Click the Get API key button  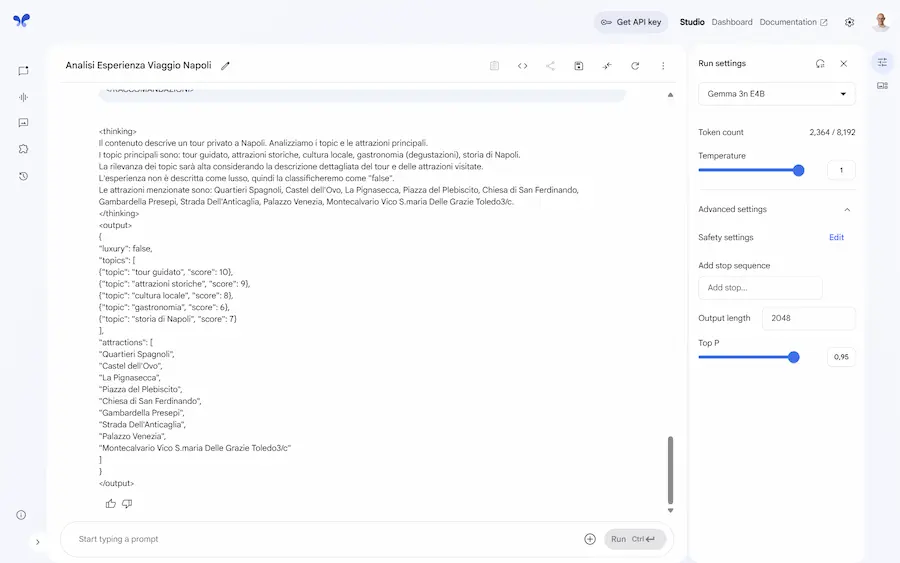tap(631, 22)
